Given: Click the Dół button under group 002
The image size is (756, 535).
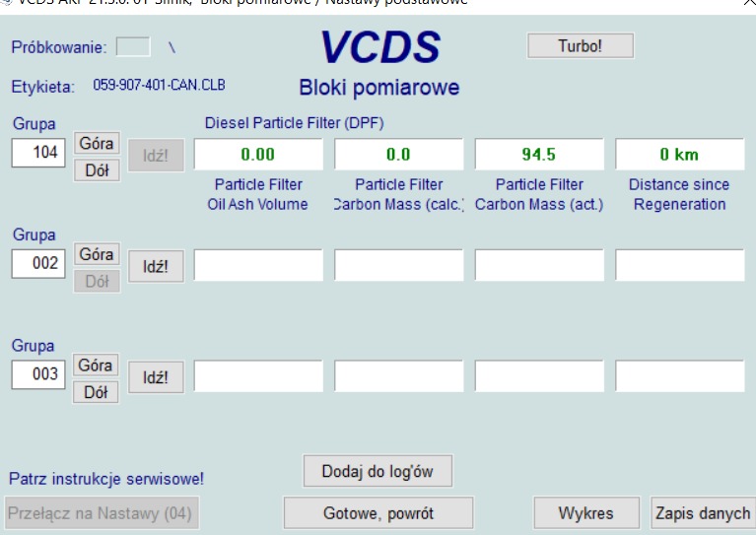Looking at the screenshot, I should 97,281.
